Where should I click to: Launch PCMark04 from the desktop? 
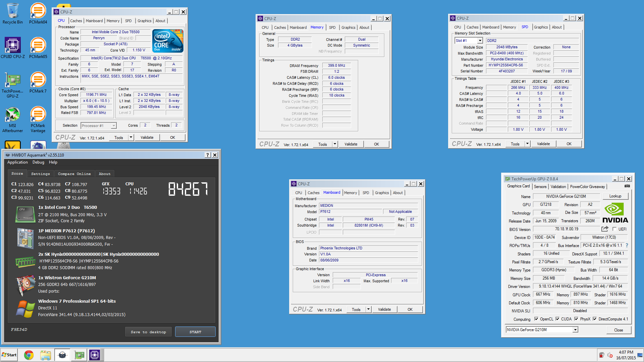pyautogui.click(x=38, y=13)
